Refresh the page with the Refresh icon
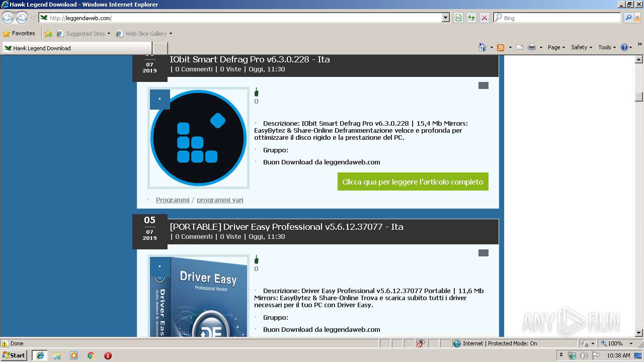This screenshot has width=644, height=362. (471, 18)
